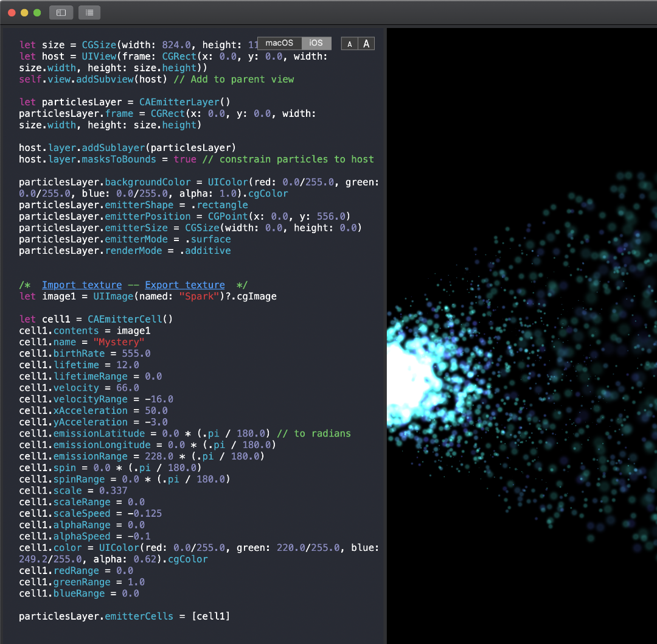Place cursor on emissionRange value 228.0

[159, 456]
